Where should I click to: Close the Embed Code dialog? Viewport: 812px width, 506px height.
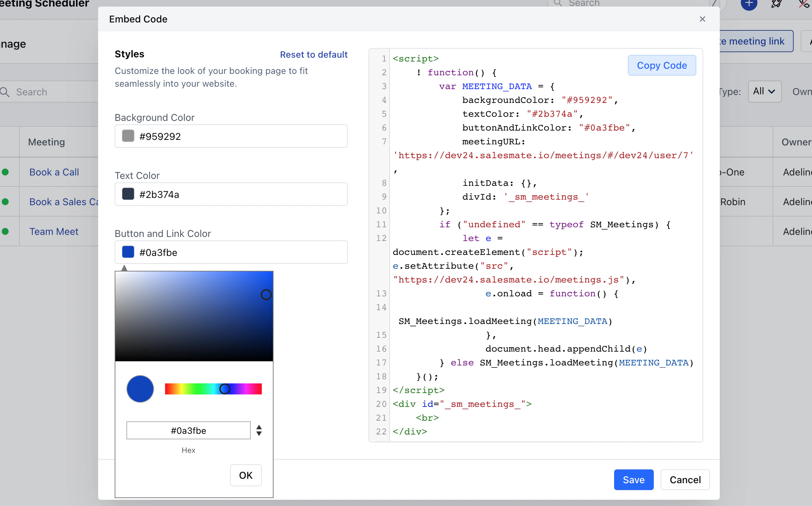coord(702,19)
